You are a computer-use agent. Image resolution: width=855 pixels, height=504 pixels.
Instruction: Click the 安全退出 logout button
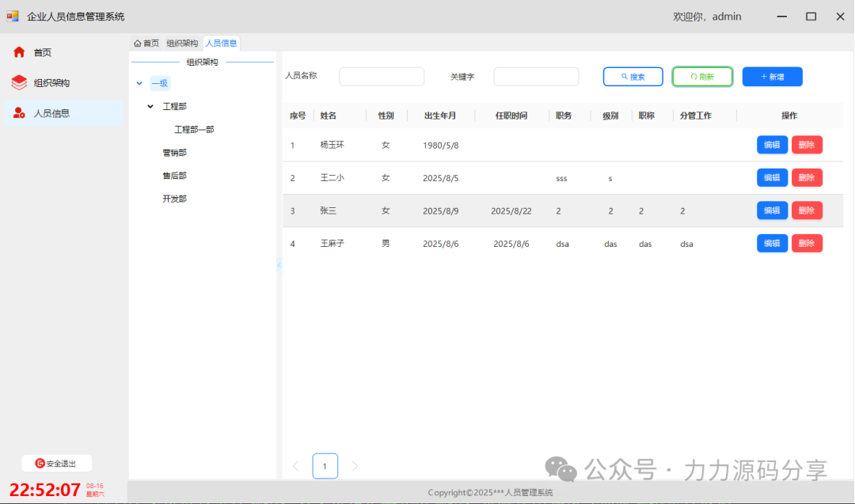coord(56,464)
